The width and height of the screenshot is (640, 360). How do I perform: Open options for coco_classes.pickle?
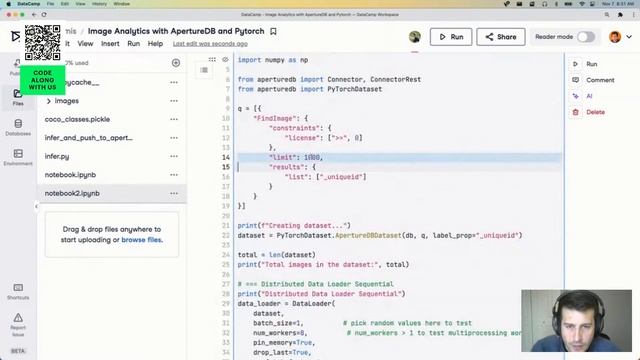pos(174,119)
